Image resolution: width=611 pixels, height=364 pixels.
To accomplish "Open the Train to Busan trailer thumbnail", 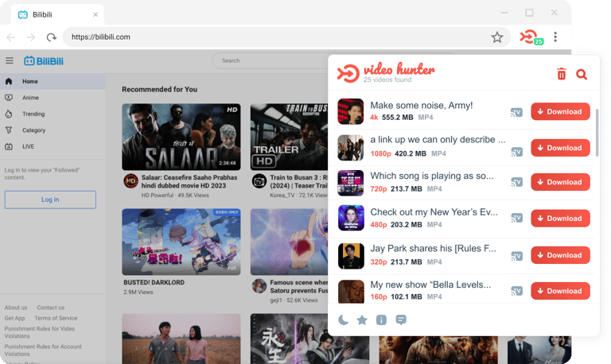I will click(289, 137).
